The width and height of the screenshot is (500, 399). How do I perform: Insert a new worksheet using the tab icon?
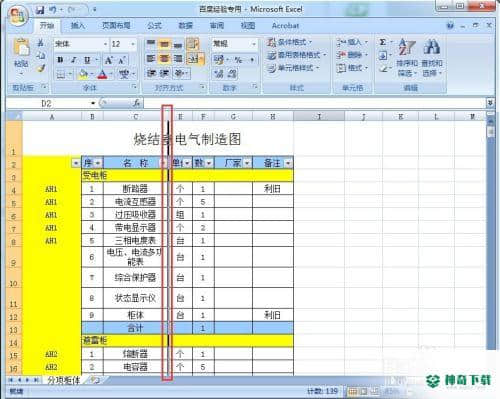click(96, 380)
